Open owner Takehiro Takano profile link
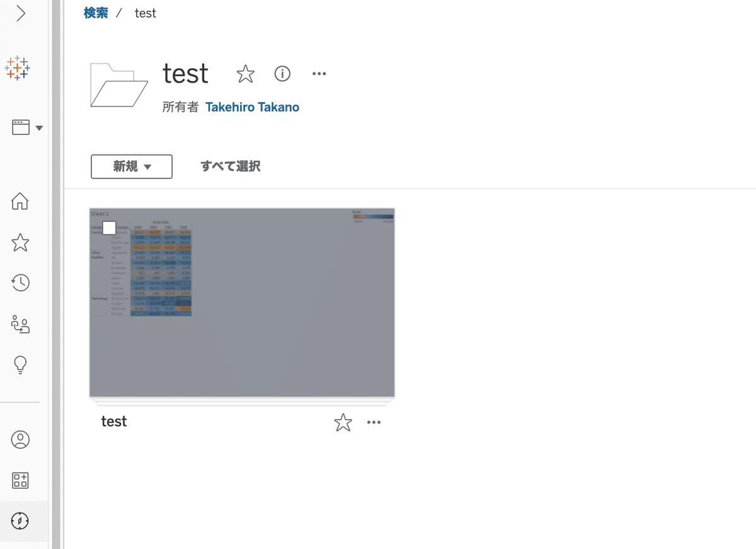Viewport: 756px width, 549px height. point(252,107)
